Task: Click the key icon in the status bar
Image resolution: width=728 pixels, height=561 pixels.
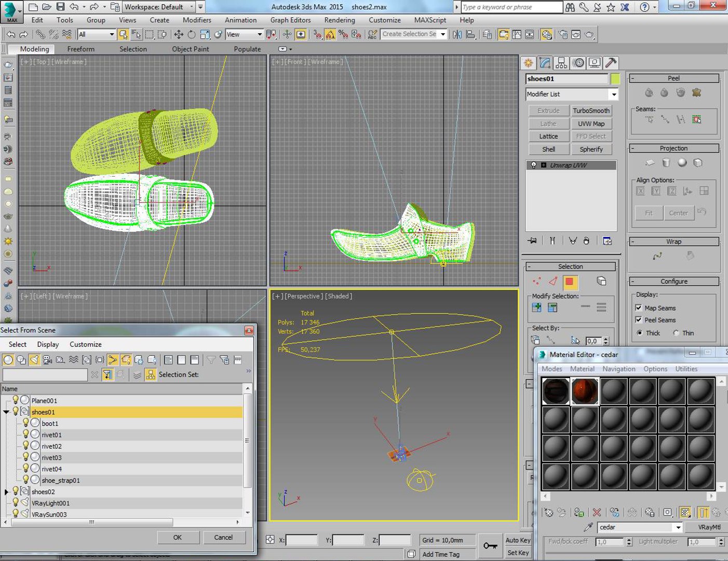Action: pos(490,545)
